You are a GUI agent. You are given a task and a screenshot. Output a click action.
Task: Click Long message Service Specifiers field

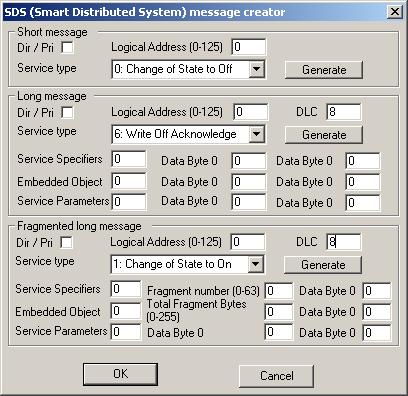(129, 159)
